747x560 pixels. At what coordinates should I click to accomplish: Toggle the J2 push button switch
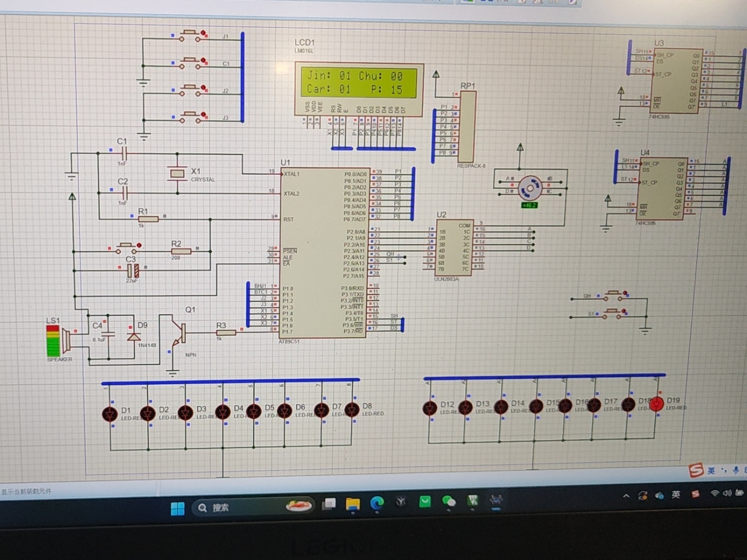tap(190, 90)
